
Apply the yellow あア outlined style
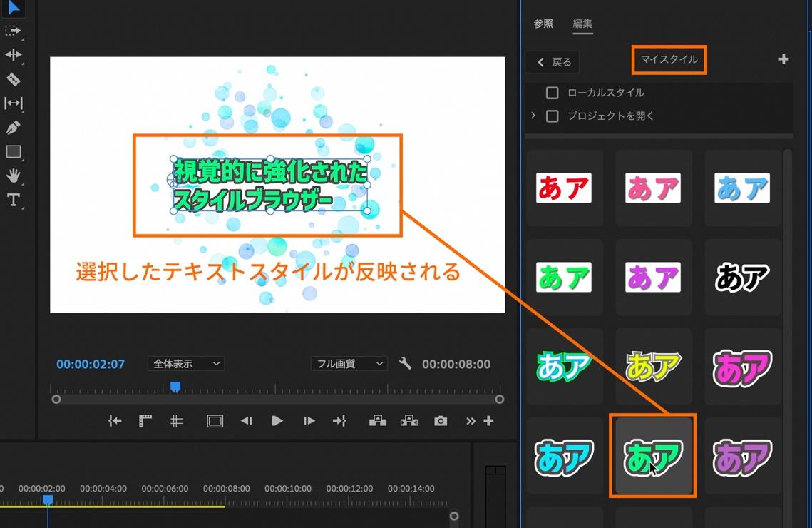(654, 366)
